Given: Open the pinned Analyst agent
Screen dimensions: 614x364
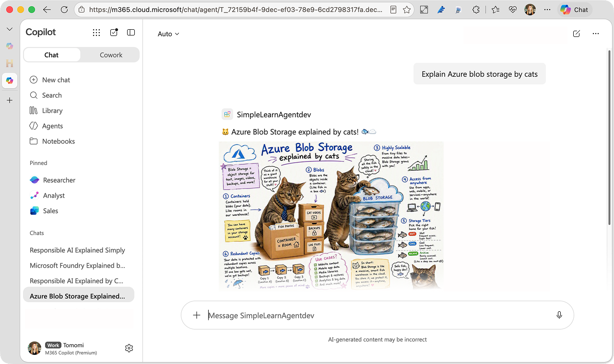Looking at the screenshot, I should coord(47,195).
